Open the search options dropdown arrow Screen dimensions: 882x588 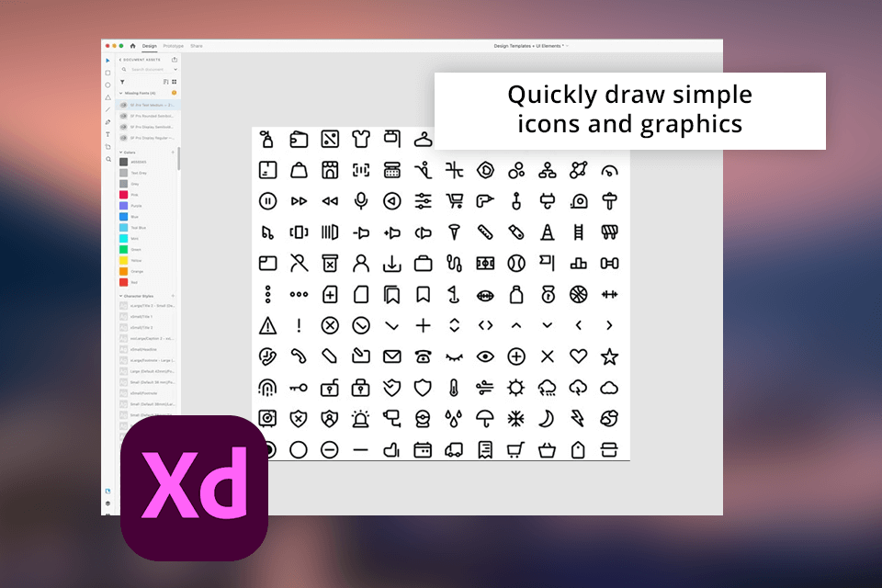point(175,69)
